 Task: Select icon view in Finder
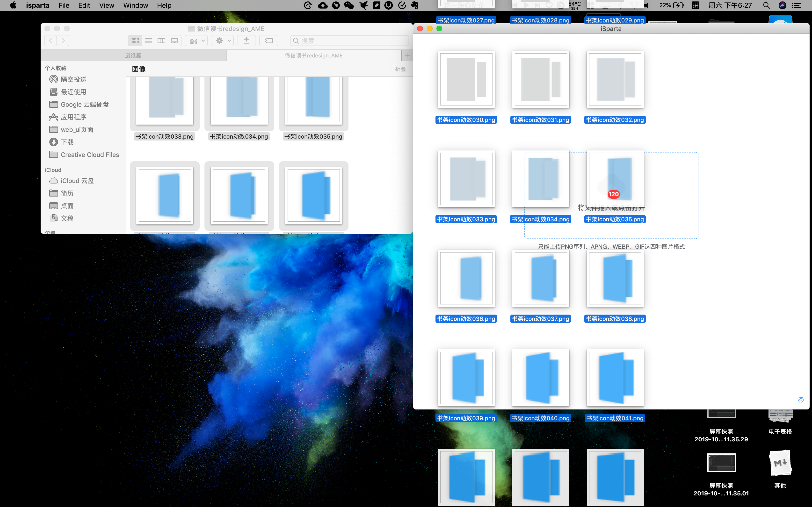click(135, 41)
